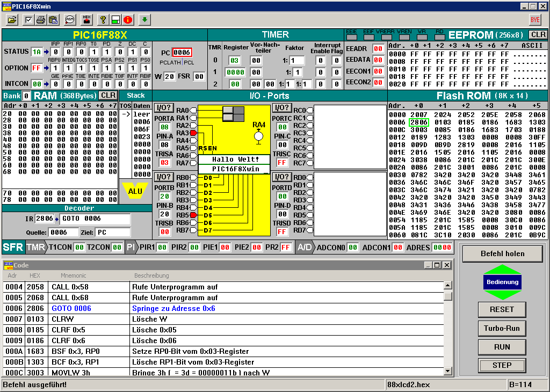This screenshot has width=550, height=392.
Task: Click the HEX file toolbar icon
Action: pyautogui.click(x=86, y=20)
